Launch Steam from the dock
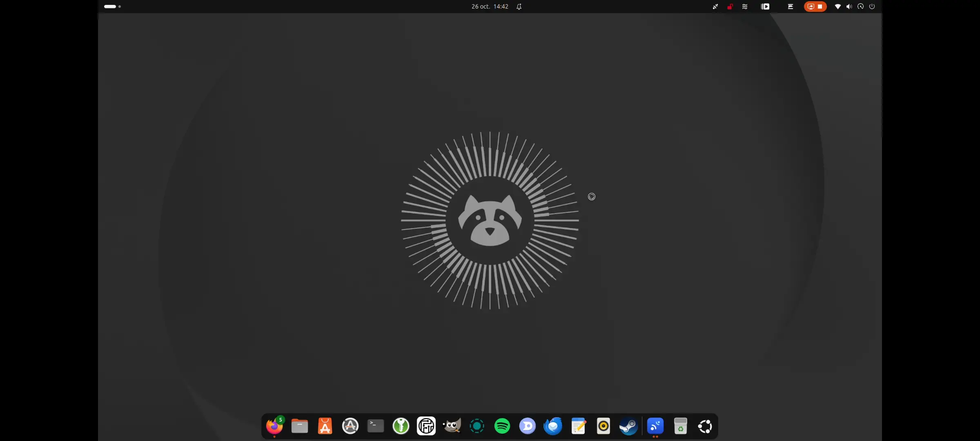Viewport: 980px width, 441px height. 629,426
